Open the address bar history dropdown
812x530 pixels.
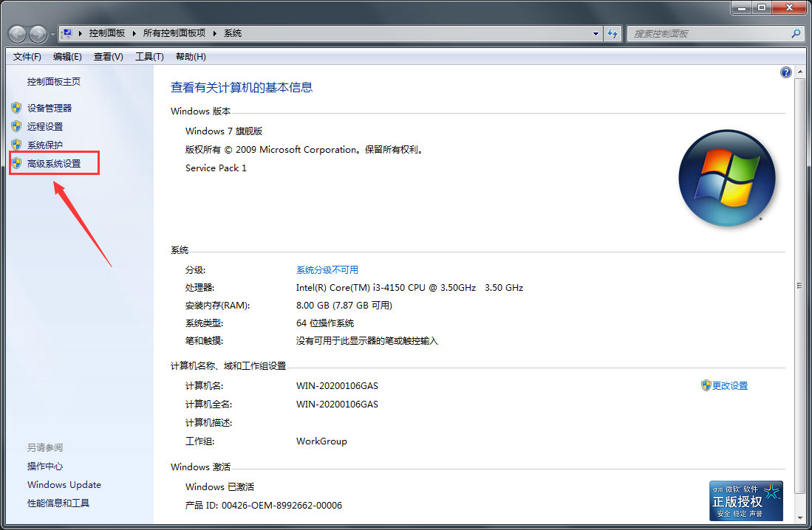tap(596, 34)
